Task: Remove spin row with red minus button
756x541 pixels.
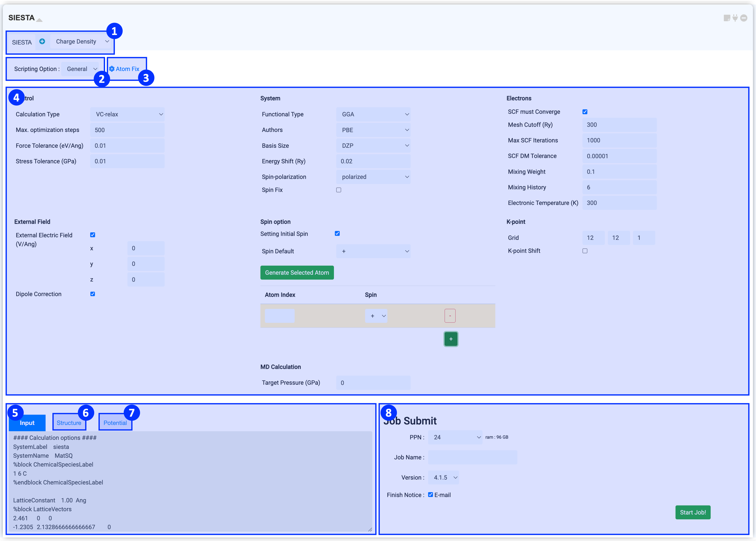Action: pyautogui.click(x=450, y=316)
